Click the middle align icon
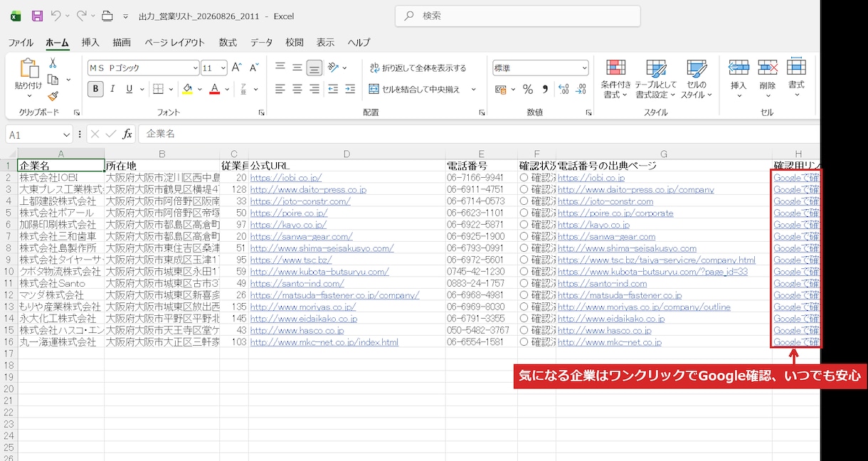 (x=297, y=68)
